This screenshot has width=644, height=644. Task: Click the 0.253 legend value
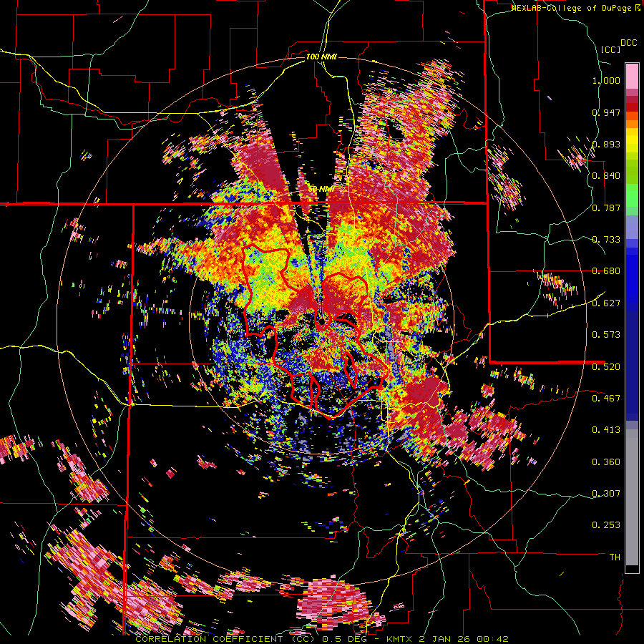coord(606,525)
